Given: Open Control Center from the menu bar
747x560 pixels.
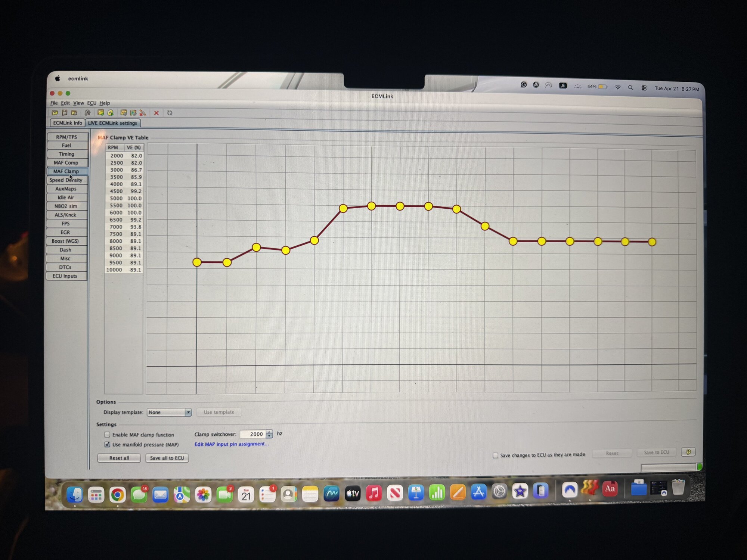Looking at the screenshot, I should click(x=644, y=88).
